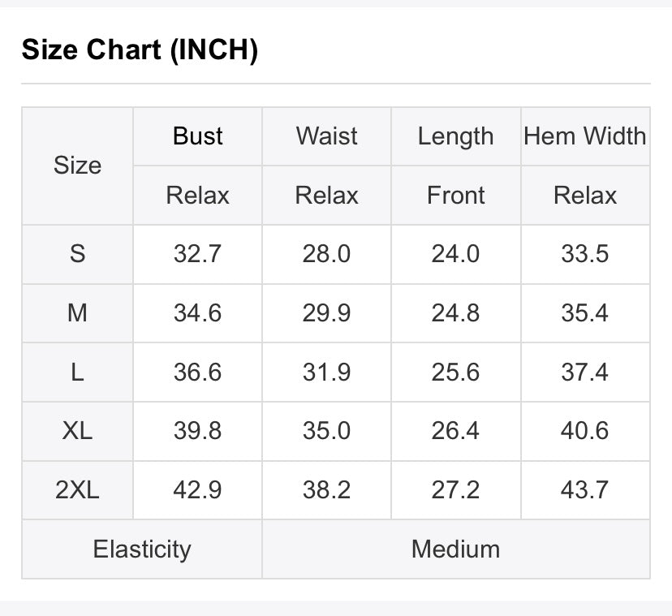The height and width of the screenshot is (616, 672).
Task: Click the Front subheader under Length
Action: tap(455, 196)
